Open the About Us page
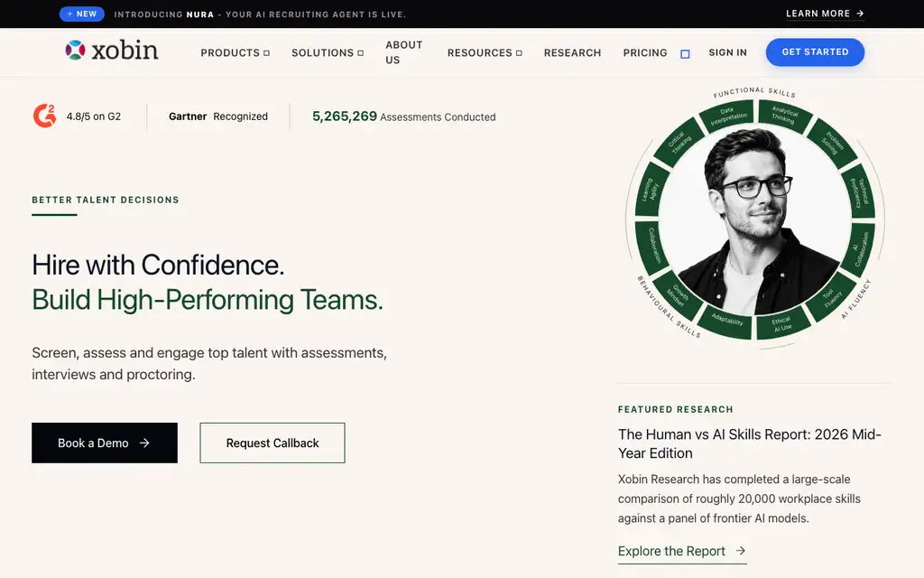Screen dimensions: 924x578 tap(403, 52)
